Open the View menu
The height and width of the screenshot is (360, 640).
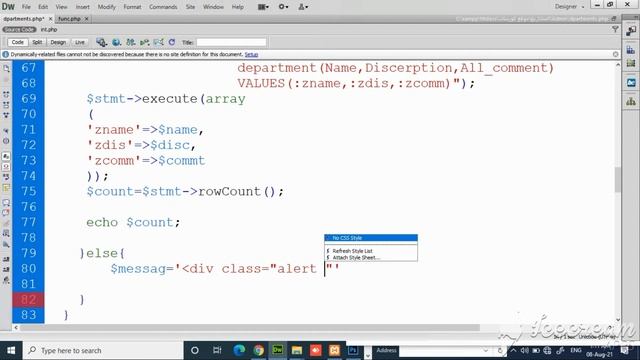pyautogui.click(x=61, y=7)
